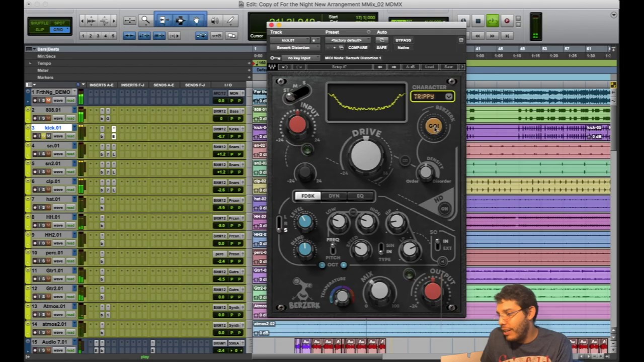This screenshot has width=644, height=362.
Task: Select the Grabber hand tool
Action: pyautogui.click(x=197, y=21)
